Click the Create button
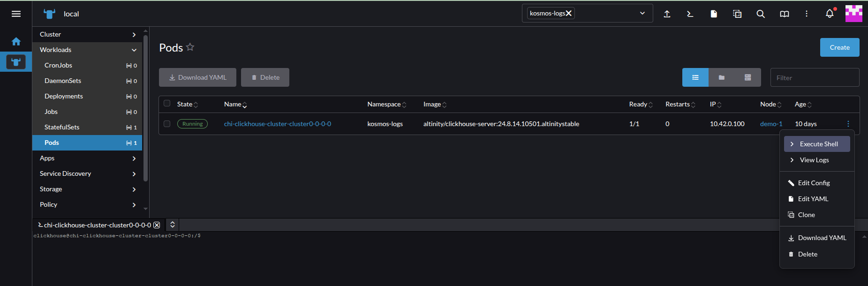Screen dimensions: 868x286 [x=839, y=47]
